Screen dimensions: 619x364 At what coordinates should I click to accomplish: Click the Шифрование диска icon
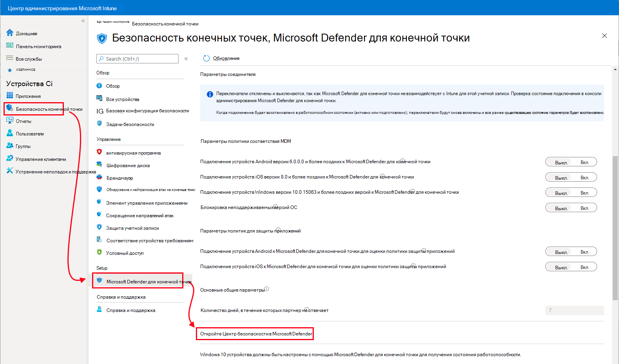pos(99,164)
